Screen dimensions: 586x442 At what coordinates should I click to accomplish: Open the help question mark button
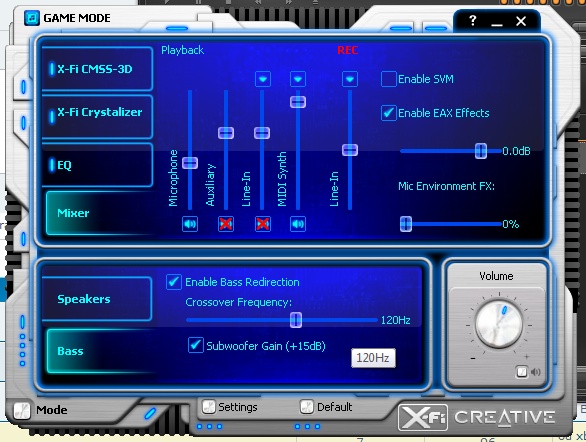tap(473, 20)
